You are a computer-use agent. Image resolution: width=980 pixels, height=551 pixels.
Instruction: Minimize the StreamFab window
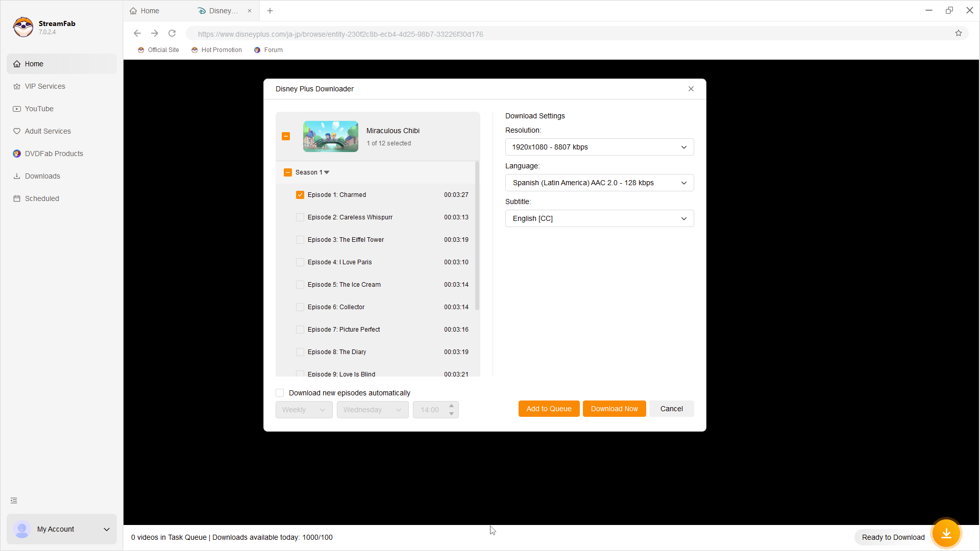point(929,10)
